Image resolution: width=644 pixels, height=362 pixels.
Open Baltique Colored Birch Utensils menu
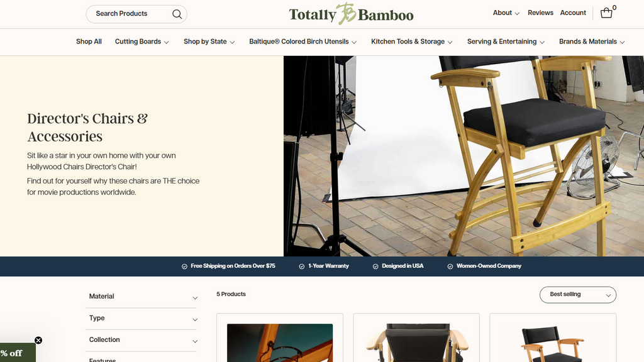(x=303, y=41)
